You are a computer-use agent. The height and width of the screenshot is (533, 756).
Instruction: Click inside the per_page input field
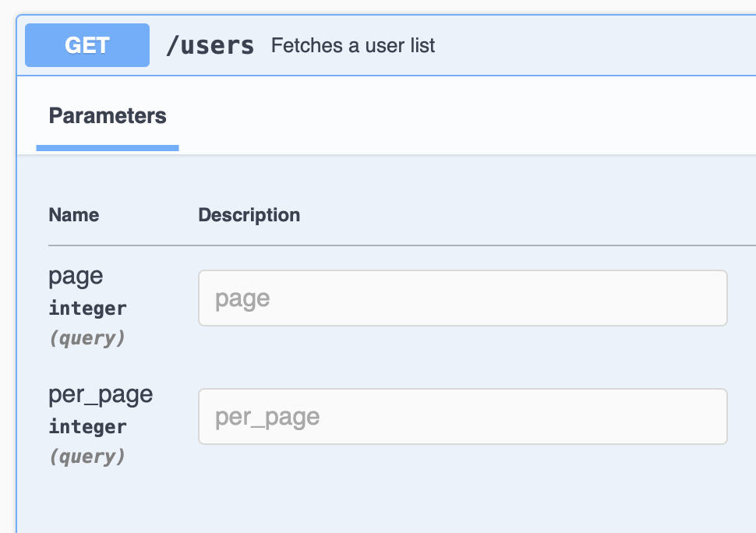click(x=462, y=416)
